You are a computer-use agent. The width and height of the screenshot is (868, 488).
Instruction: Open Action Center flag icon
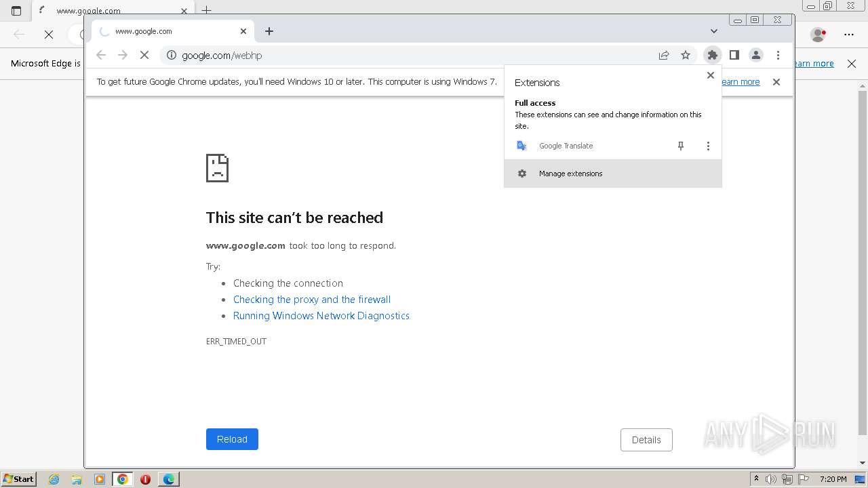click(x=804, y=479)
